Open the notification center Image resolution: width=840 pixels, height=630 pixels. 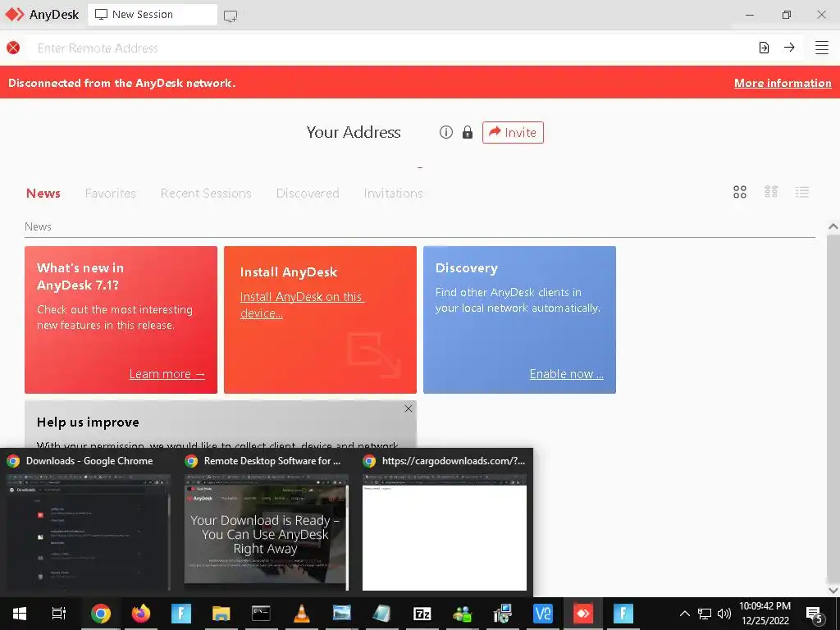point(815,614)
